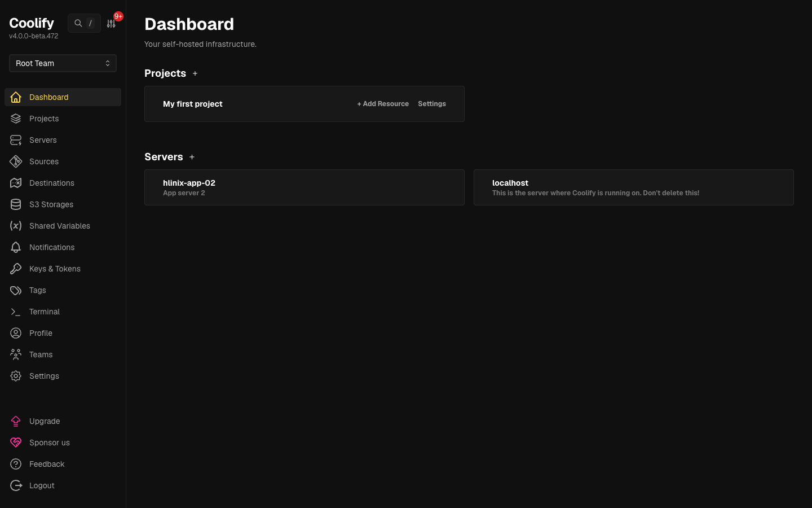Image resolution: width=812 pixels, height=508 pixels.
Task: Click the Tags icon in the sidebar
Action: click(x=16, y=290)
